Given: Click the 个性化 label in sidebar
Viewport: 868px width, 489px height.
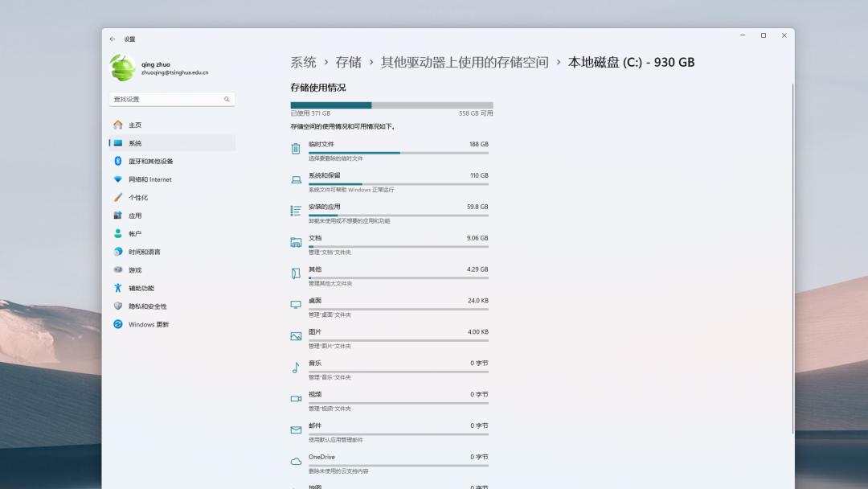Looking at the screenshot, I should (x=138, y=198).
